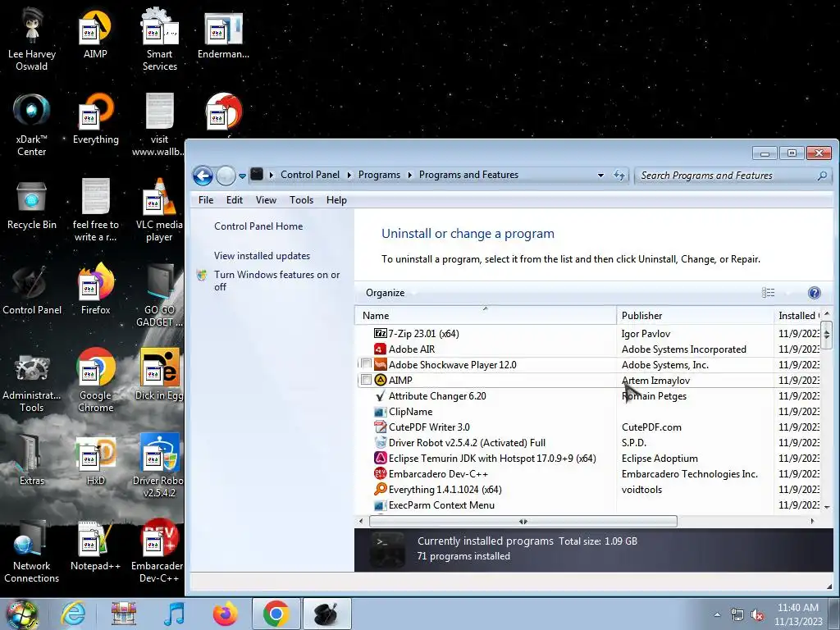
Task: Open the Edit menu
Action: 234,200
